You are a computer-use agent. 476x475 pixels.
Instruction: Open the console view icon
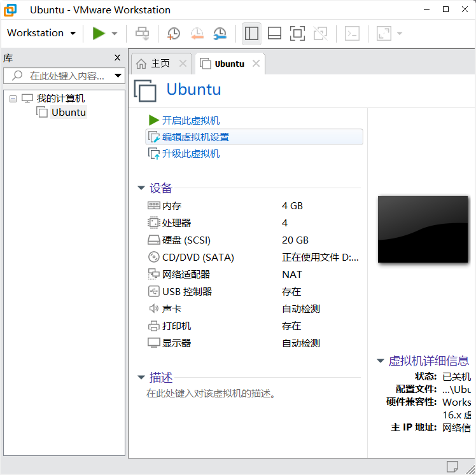tap(352, 33)
